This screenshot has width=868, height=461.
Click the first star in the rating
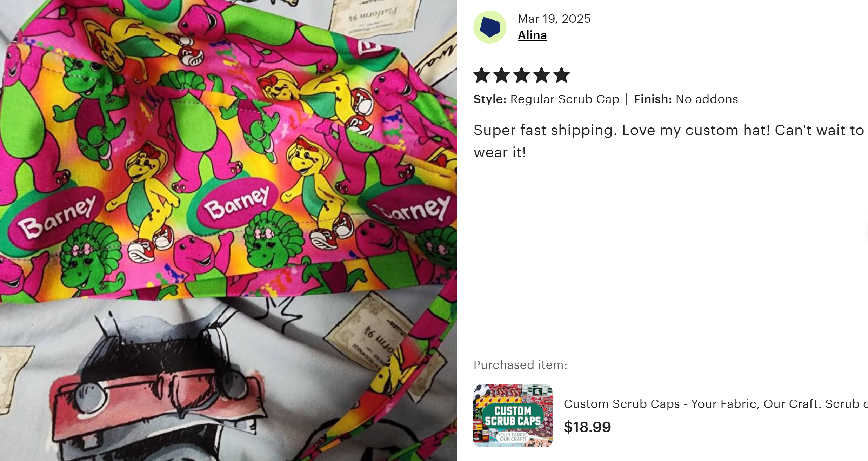coord(482,75)
